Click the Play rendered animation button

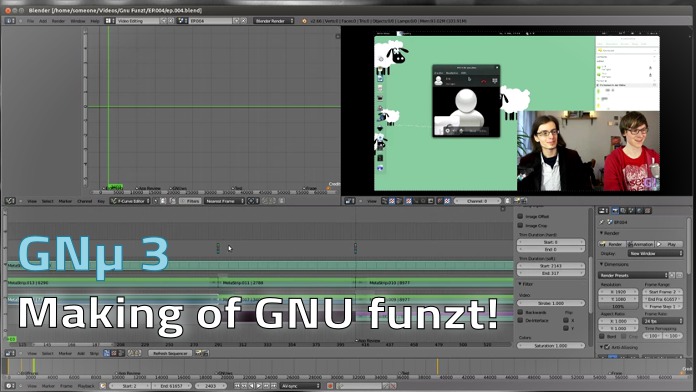click(x=669, y=244)
